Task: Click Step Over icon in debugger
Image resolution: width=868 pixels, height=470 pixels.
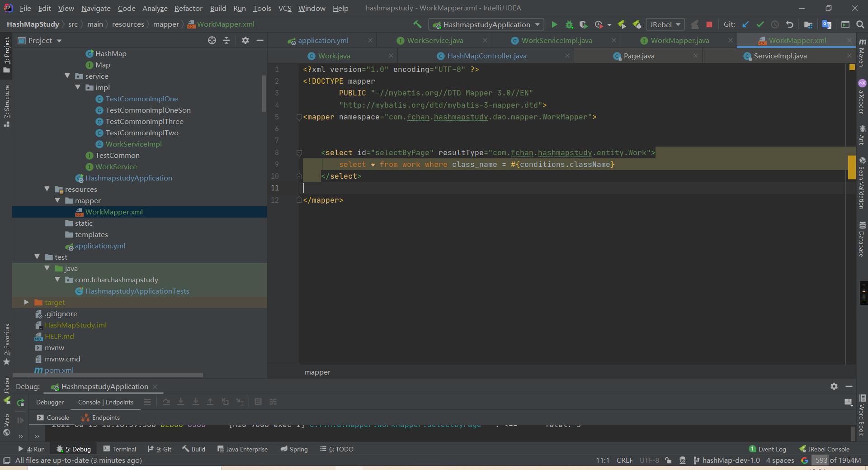Action: [166, 402]
